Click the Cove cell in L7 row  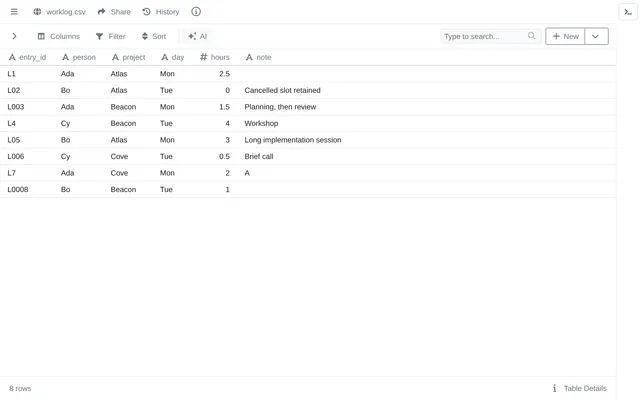pos(119,173)
